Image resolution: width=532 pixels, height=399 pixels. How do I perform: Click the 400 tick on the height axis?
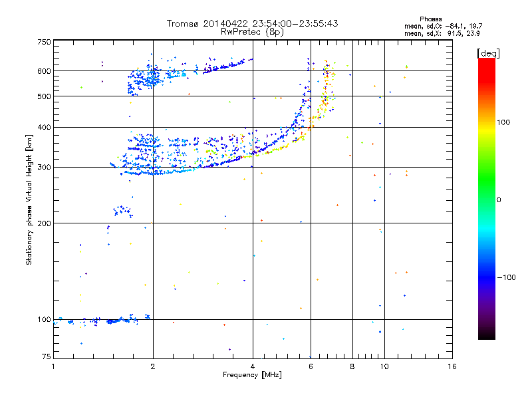pyautogui.click(x=44, y=128)
